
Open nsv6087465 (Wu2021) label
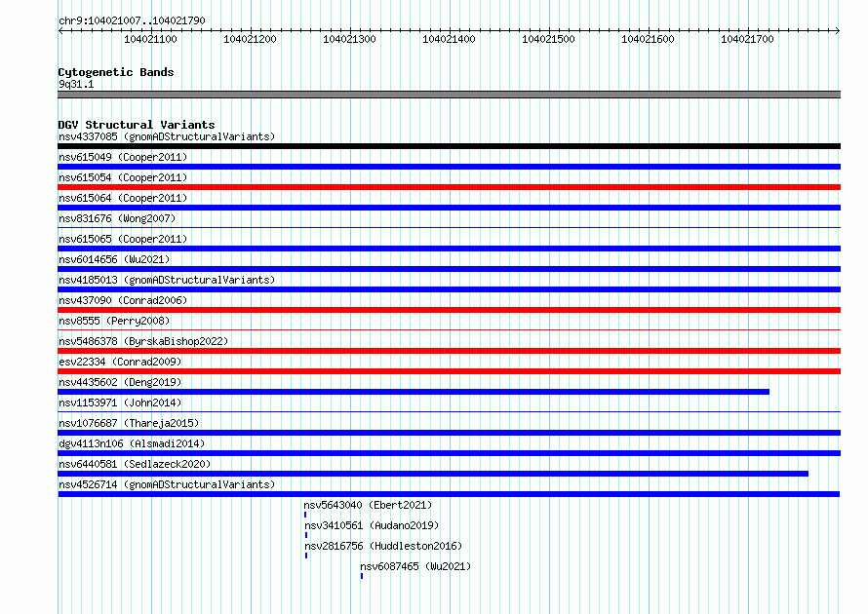coord(415,566)
